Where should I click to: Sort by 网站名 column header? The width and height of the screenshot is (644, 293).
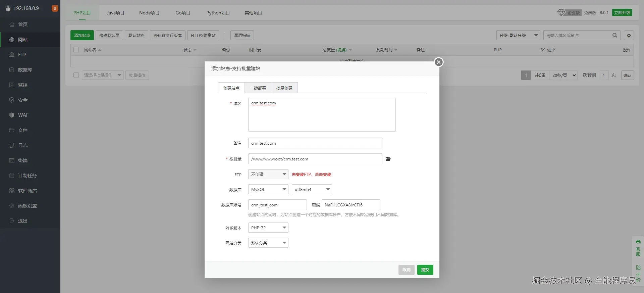point(93,50)
